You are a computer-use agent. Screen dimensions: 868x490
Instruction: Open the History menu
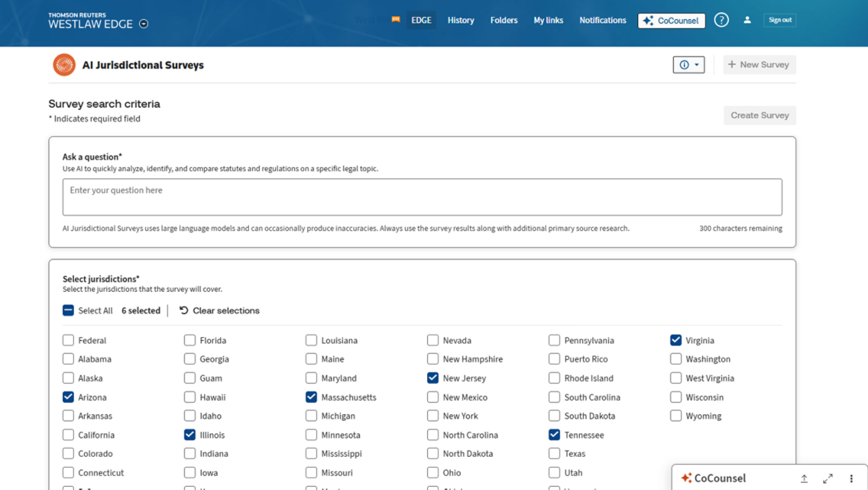click(x=460, y=20)
